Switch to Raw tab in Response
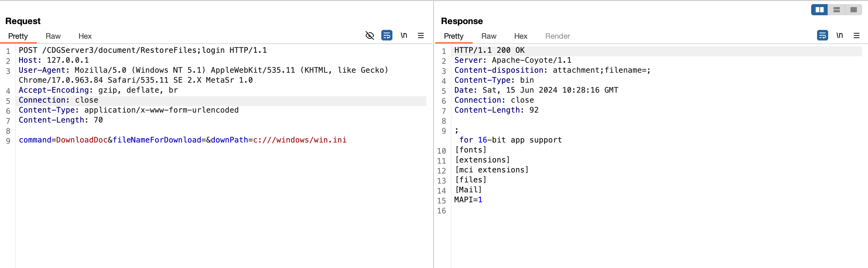 click(488, 36)
